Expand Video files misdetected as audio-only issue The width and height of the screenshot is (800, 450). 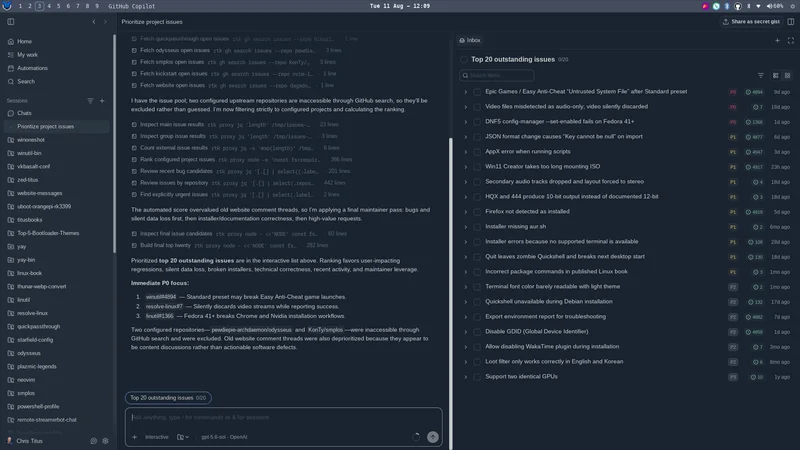tap(465, 107)
